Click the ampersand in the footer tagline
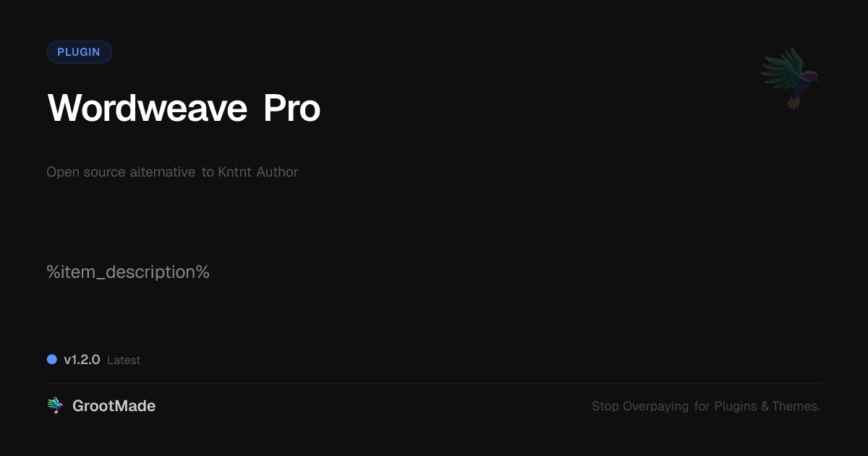This screenshot has height=456, width=868. click(765, 406)
